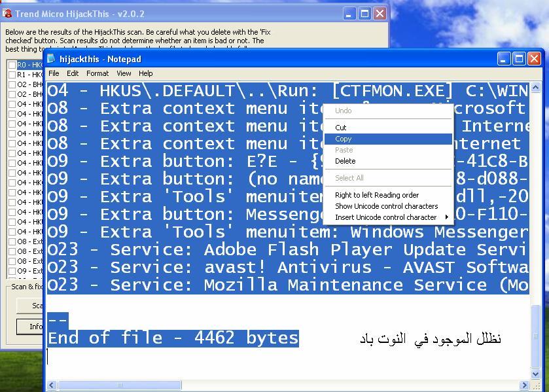549x392 pixels.
Task: Maximize the HijackThis window
Action: pos(364,14)
